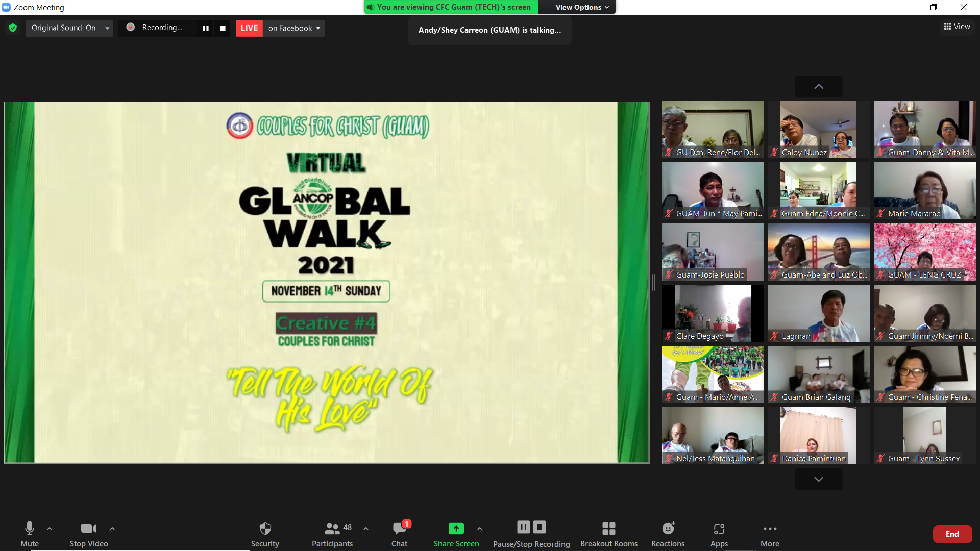
Task: Open the Chat bubble icon
Action: pos(399,529)
